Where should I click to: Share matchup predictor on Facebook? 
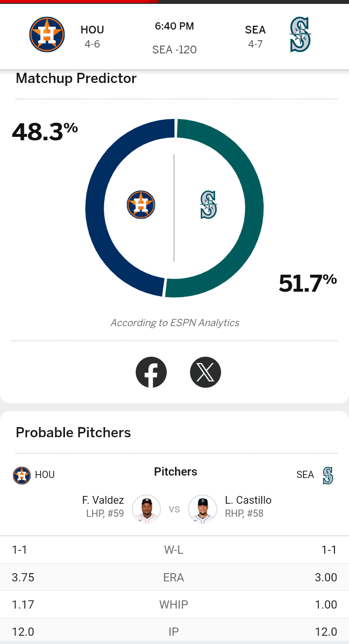tap(151, 372)
